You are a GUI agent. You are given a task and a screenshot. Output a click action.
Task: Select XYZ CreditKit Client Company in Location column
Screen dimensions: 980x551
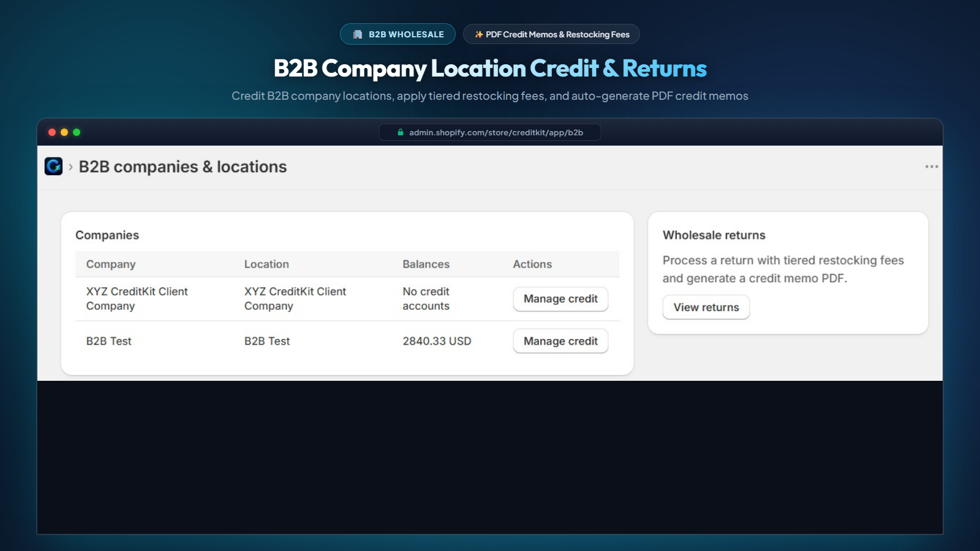pyautogui.click(x=295, y=299)
